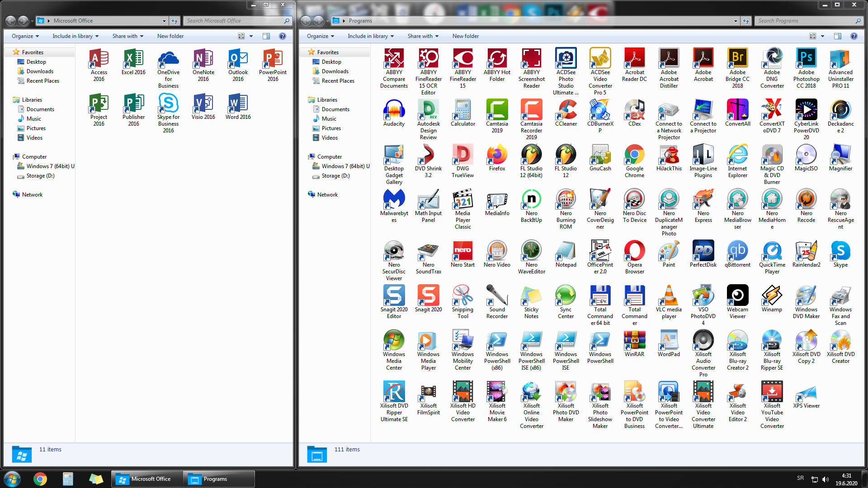Select the WinRAR icon
868x488 pixels.
coord(634,344)
